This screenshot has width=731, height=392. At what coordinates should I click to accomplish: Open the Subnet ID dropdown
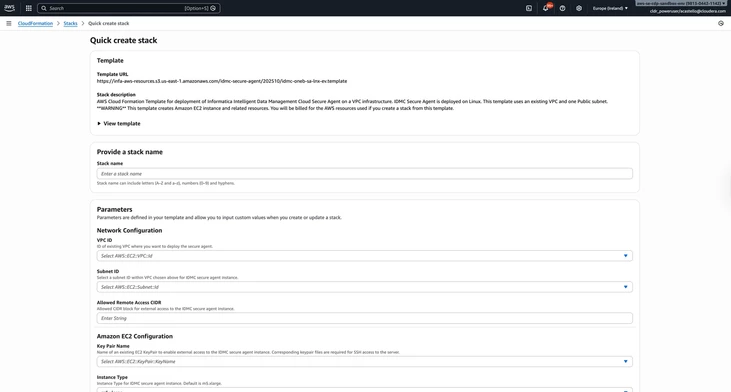click(x=365, y=287)
